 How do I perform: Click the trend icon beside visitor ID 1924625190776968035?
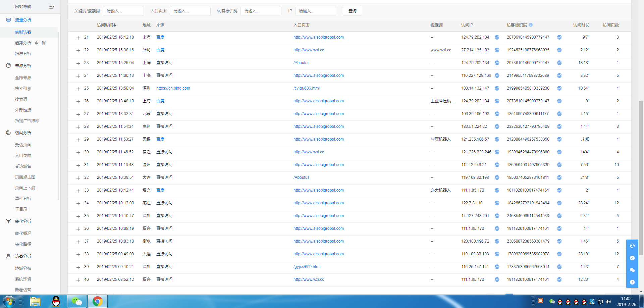pos(559,50)
